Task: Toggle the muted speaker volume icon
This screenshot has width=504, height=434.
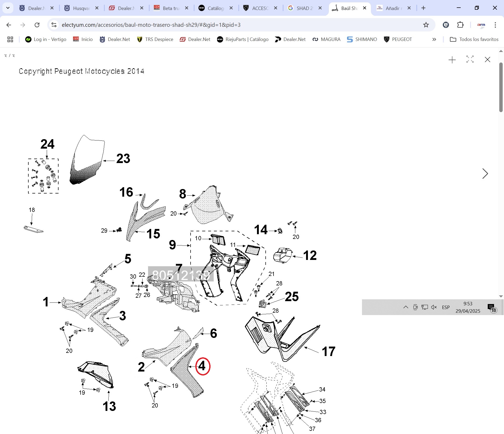Action: coord(434,307)
